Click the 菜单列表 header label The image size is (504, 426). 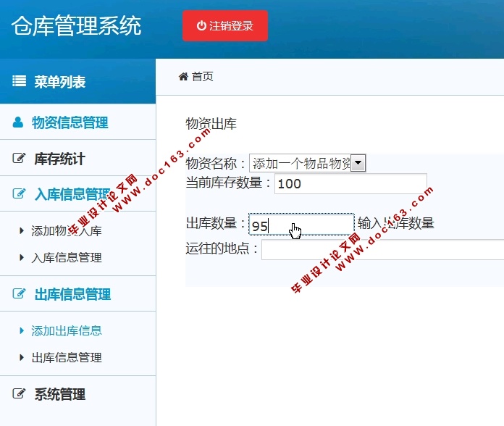pos(60,82)
